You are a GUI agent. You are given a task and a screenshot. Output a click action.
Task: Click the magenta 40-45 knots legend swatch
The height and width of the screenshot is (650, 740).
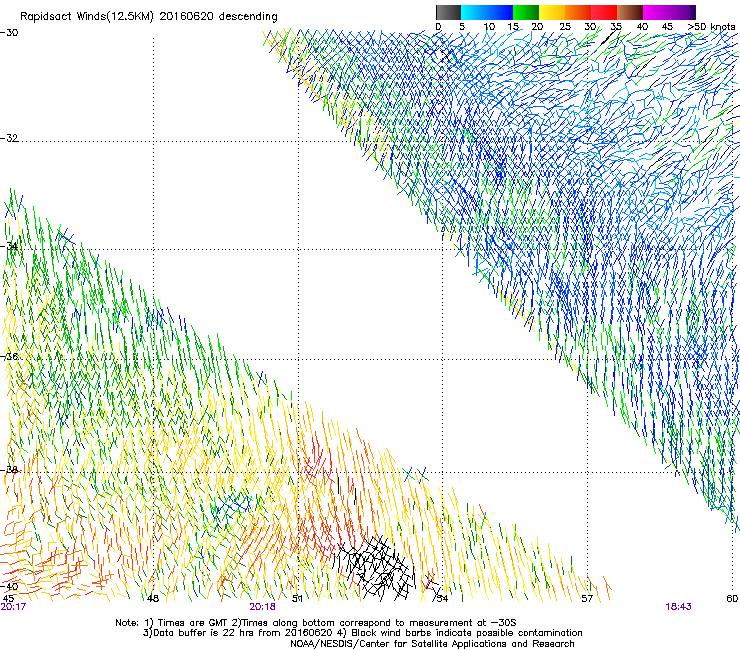(x=656, y=12)
